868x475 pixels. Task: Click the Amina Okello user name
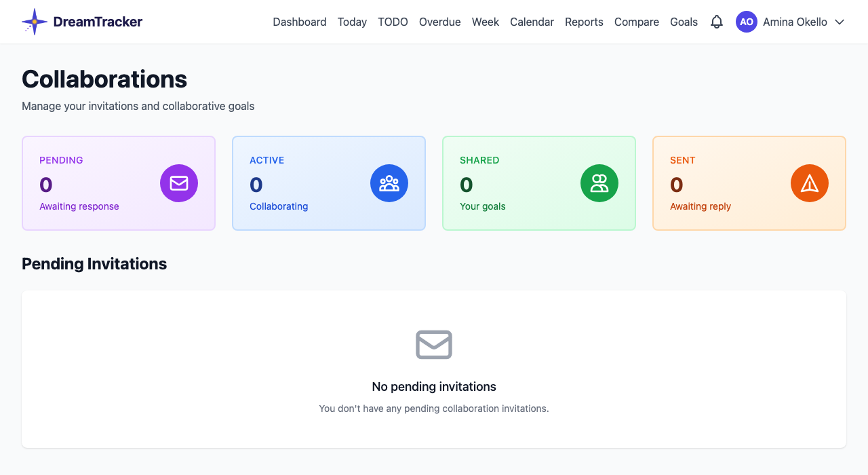(795, 22)
